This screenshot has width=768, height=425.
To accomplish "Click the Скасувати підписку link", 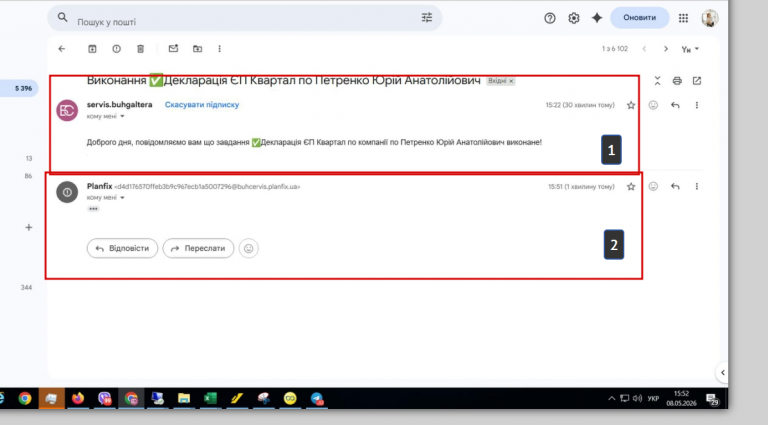I will (x=202, y=105).
